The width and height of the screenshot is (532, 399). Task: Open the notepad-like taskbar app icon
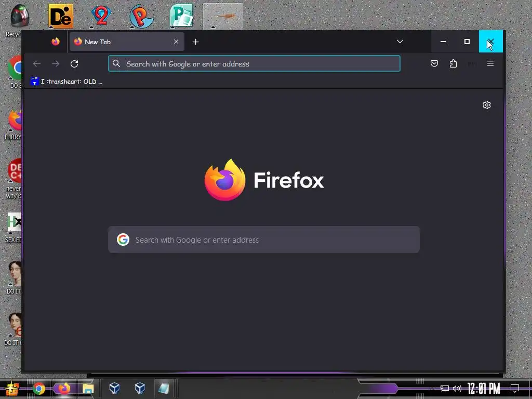(x=164, y=388)
